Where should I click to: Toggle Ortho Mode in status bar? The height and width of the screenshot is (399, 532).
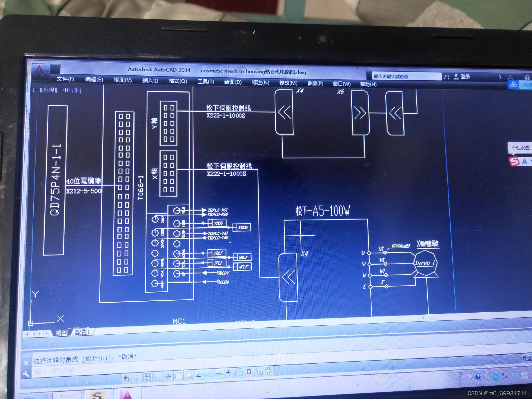[x=157, y=377]
